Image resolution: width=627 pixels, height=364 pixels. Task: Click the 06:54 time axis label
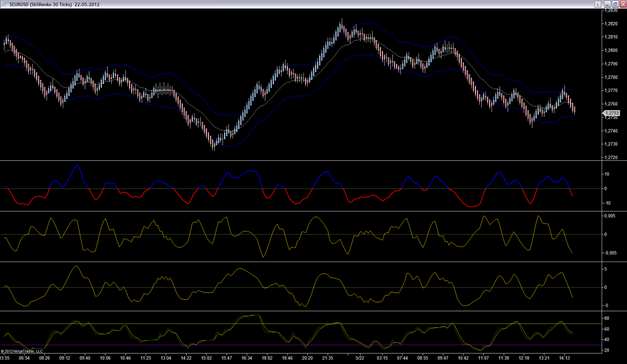point(25,359)
